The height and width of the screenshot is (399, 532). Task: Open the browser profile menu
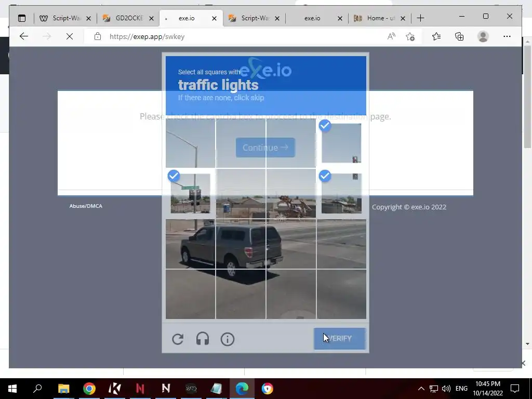click(483, 36)
